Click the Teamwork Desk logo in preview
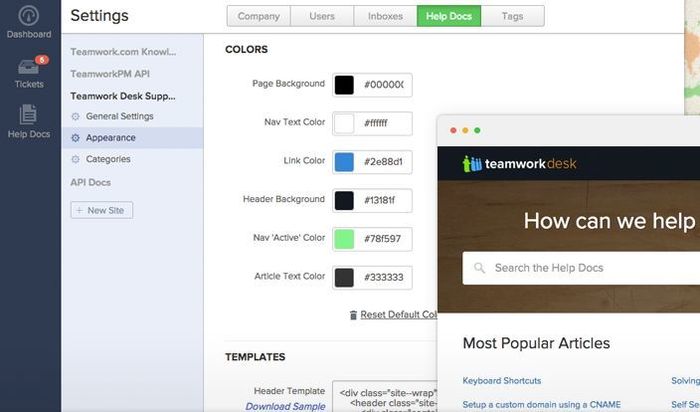Viewport: 700px width, 412px height. point(520,164)
